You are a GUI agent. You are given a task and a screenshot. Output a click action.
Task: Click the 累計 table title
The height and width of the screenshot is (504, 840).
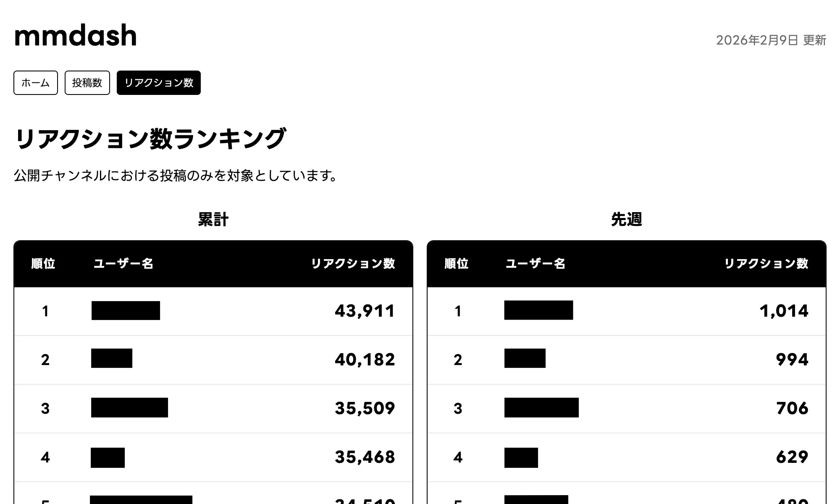(213, 219)
